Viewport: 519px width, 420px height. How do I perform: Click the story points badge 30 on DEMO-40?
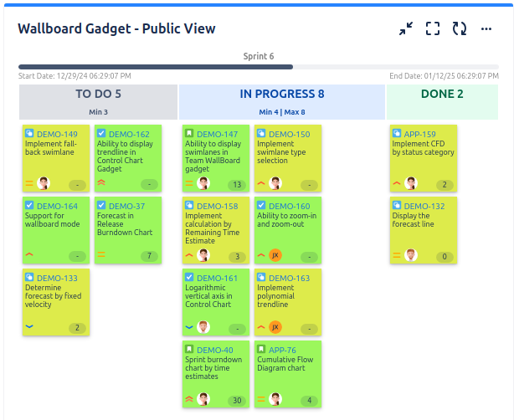[x=237, y=401]
